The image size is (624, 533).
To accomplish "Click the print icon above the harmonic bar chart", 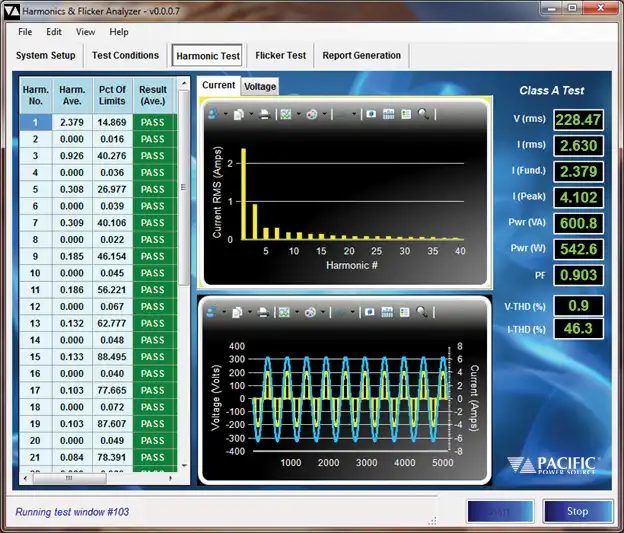I will click(263, 114).
